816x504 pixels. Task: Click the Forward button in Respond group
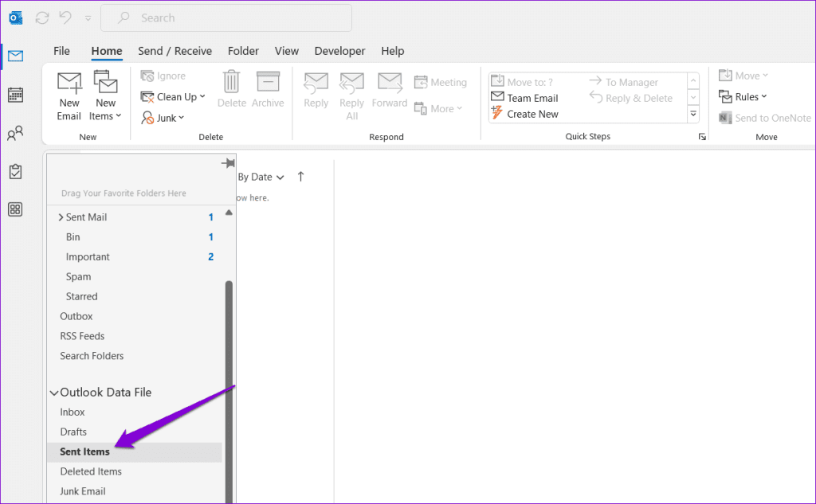[x=389, y=92]
